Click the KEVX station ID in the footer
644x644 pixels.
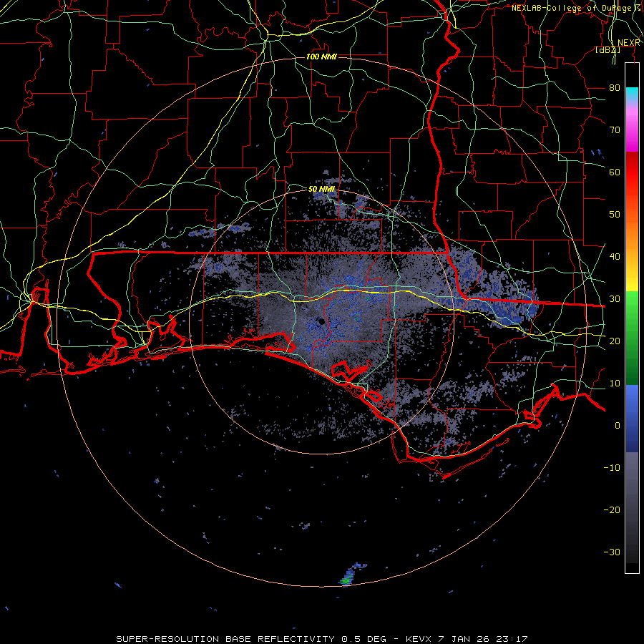(x=419, y=639)
